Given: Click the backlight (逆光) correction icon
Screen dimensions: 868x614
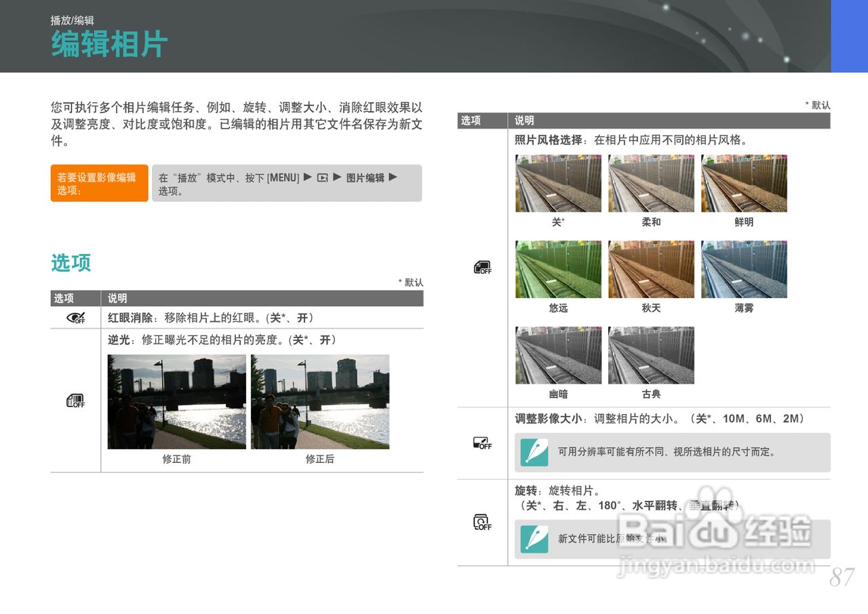Looking at the screenshot, I should coord(75,401).
